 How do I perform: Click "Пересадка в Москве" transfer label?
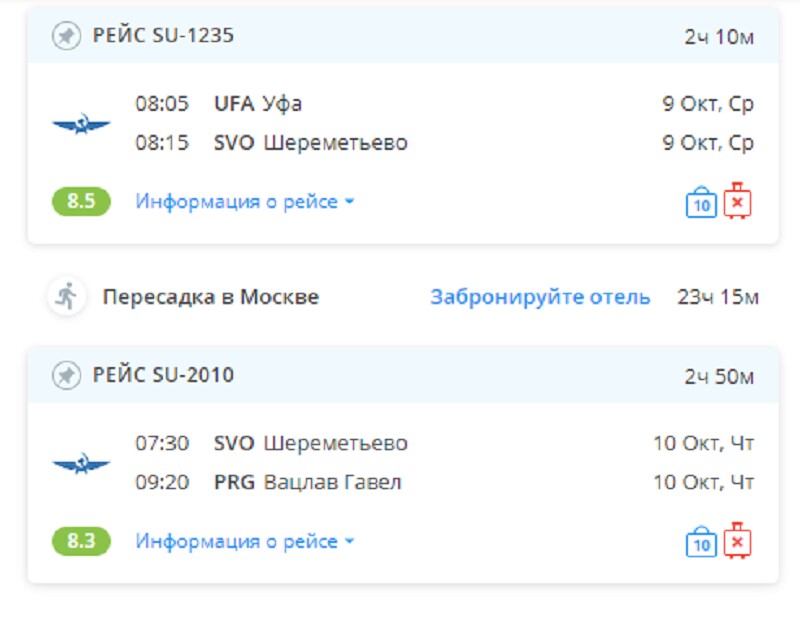210,297
